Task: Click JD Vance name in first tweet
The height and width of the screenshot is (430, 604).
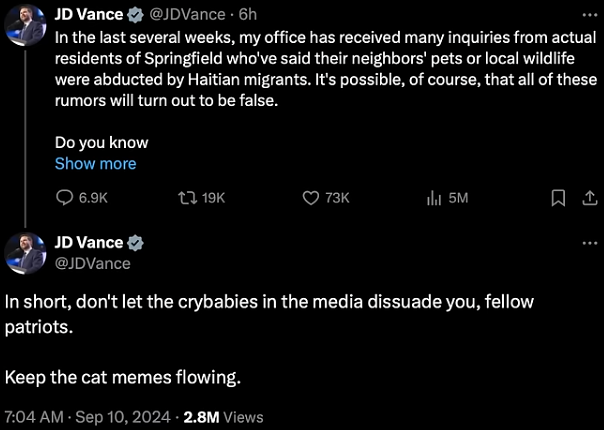Action: tap(89, 15)
